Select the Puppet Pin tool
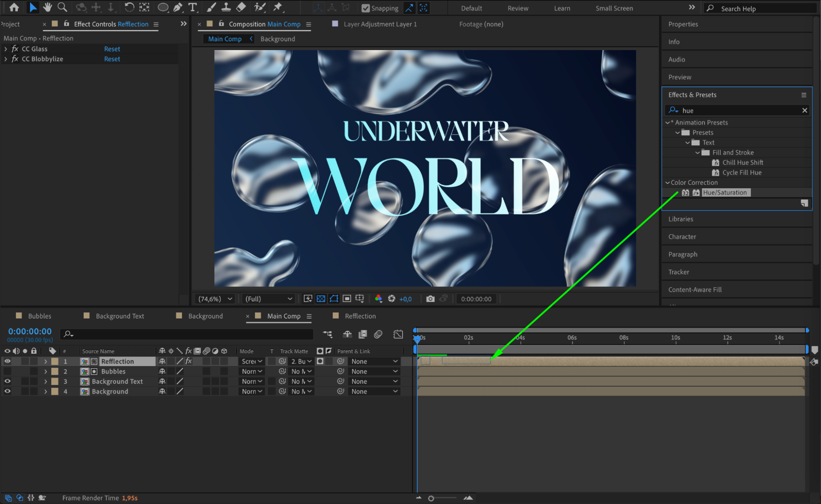Image resolution: width=821 pixels, height=504 pixels. pos(278,7)
